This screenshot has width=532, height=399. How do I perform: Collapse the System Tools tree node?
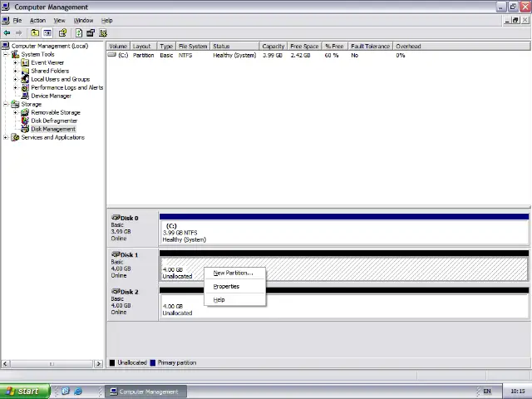tap(6, 54)
